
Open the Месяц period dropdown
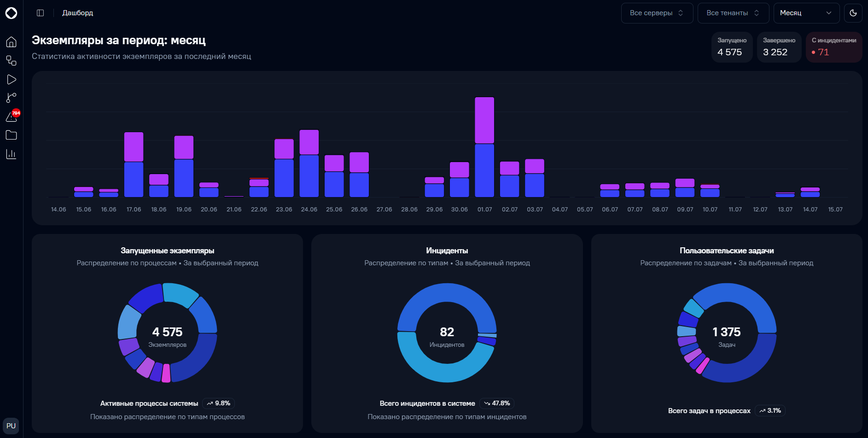pos(806,13)
